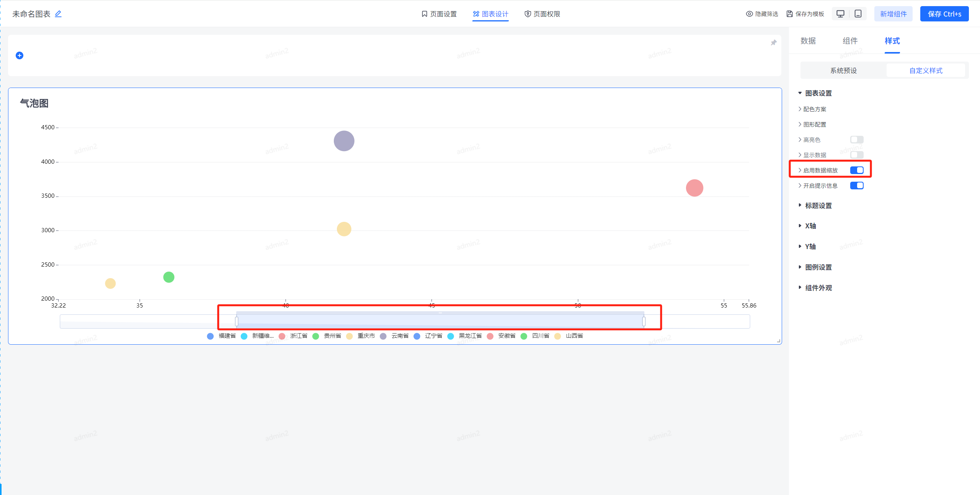Switch to tablet preview mode icon
This screenshot has width=980, height=495.
(858, 14)
